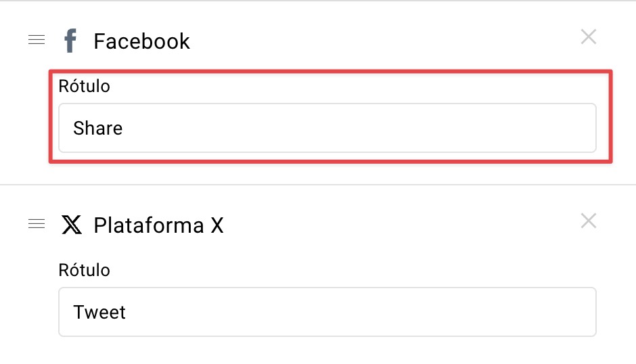Click the Facebook 'f' logo icon
Screen dimensions: 636x364
70,41
